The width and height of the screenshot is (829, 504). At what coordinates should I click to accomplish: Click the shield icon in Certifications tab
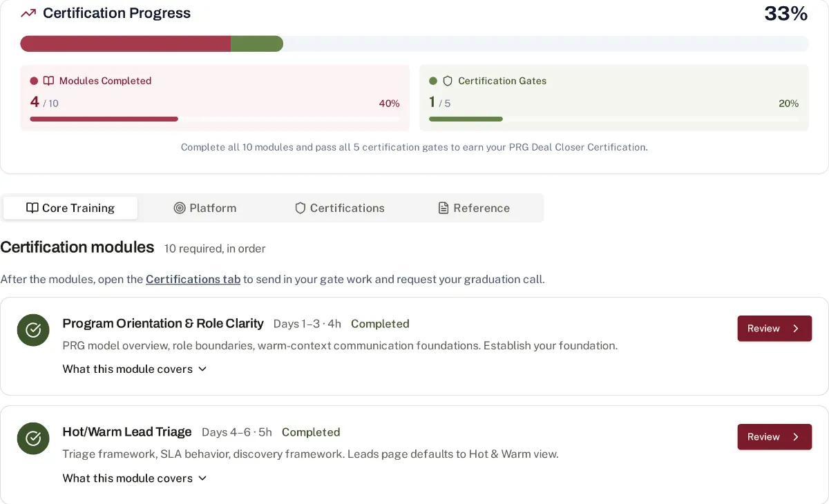(x=300, y=208)
